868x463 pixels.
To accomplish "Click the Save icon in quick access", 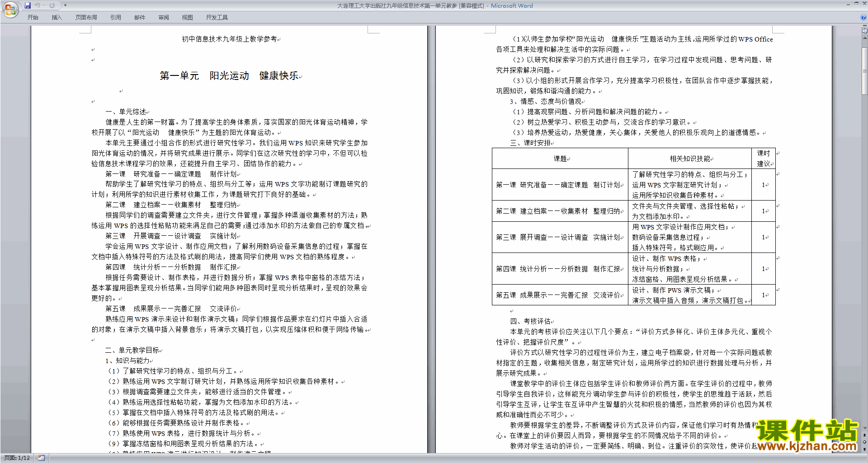I will [x=28, y=5].
